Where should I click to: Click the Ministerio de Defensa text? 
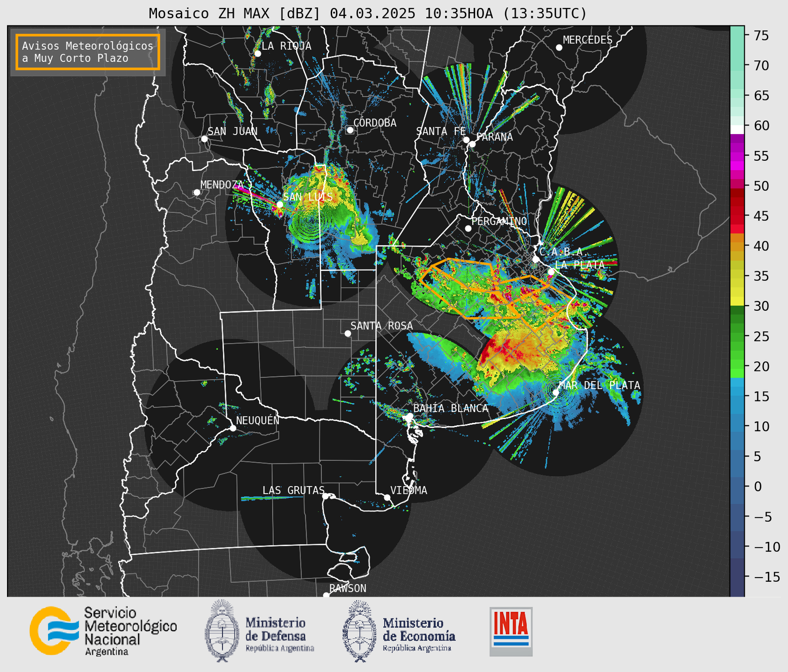click(x=279, y=635)
